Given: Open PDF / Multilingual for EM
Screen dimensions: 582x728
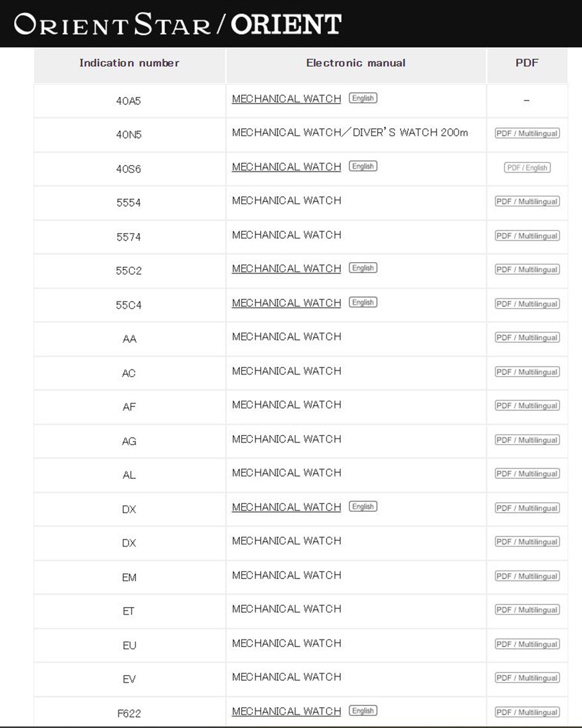Looking at the screenshot, I should tap(527, 576).
